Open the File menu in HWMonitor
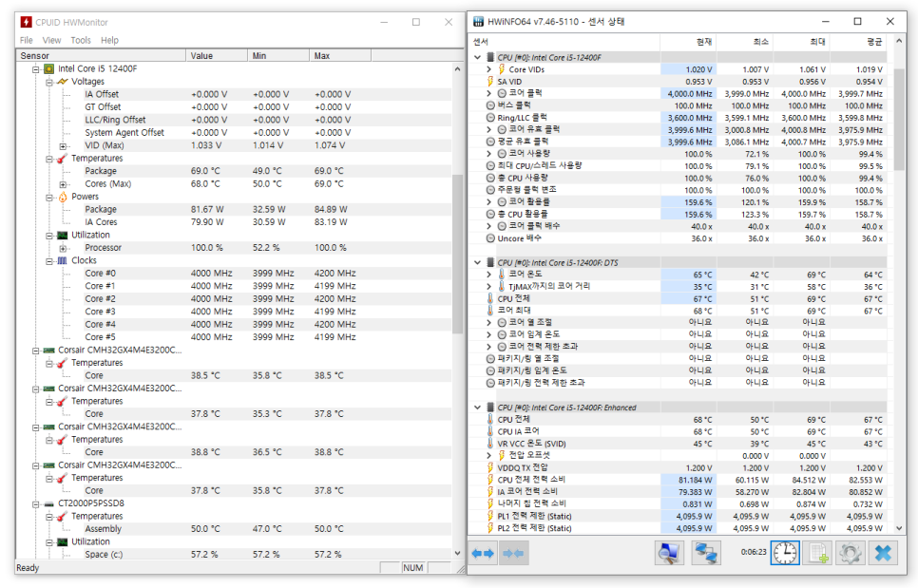The image size is (918, 588). (27, 40)
